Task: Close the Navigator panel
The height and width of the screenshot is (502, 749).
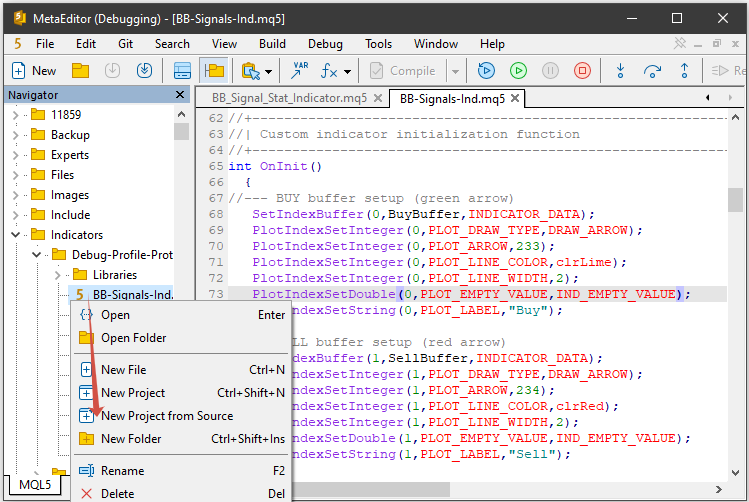Action: pos(180,95)
